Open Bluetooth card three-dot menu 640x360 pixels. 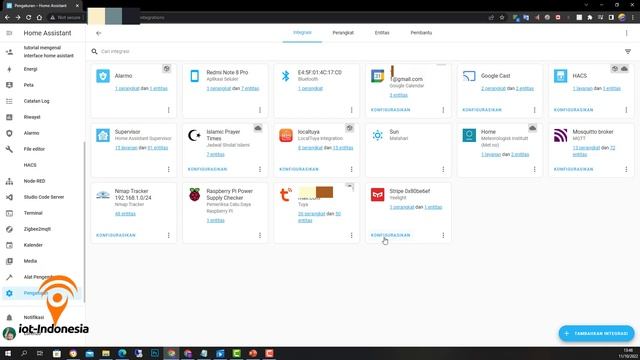coord(351,110)
